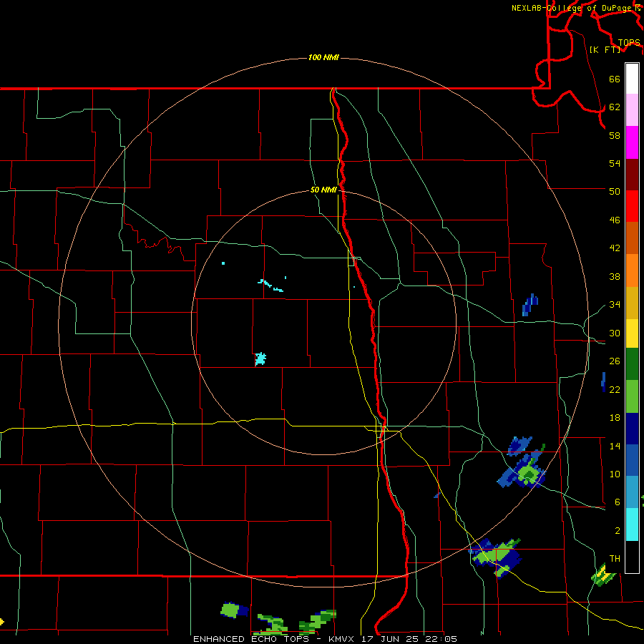Screen dimensions: 644x644
Task: Click the "[K FT]" units label
Action: (605, 49)
